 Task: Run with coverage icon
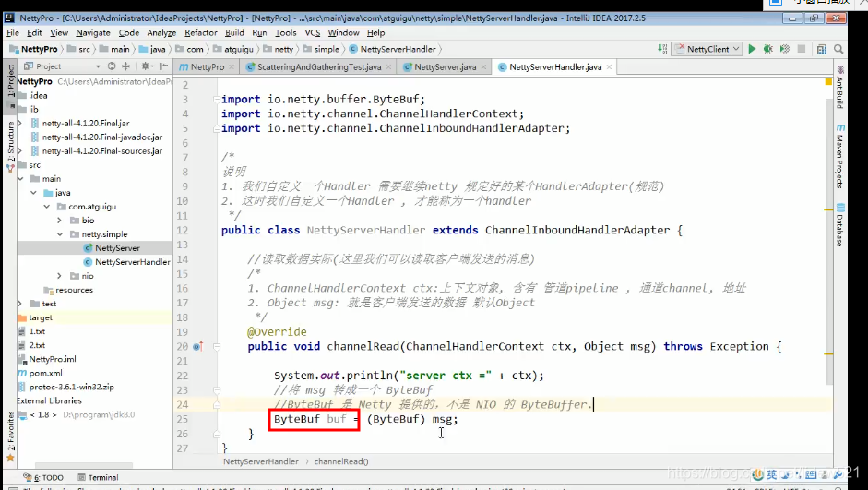(784, 49)
